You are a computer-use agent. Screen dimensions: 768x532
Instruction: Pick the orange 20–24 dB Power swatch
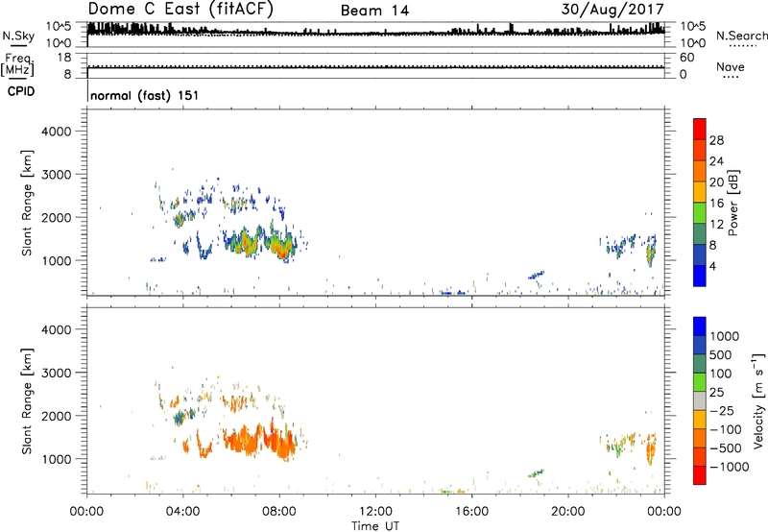(x=700, y=171)
